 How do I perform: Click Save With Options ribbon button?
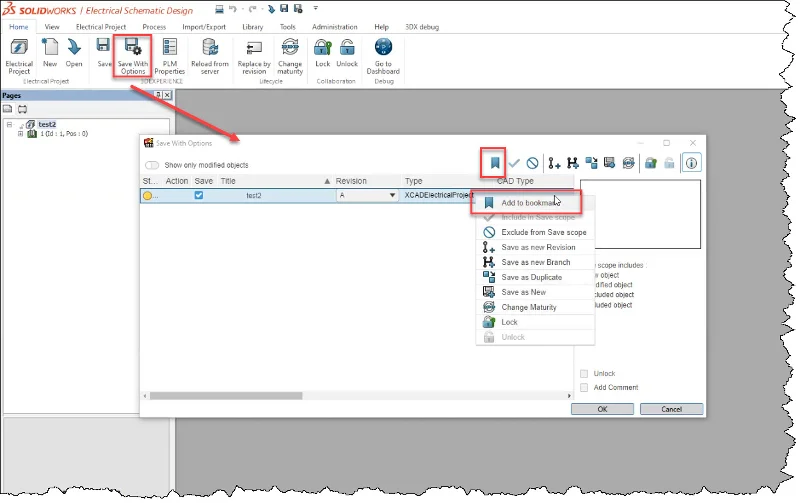tap(132, 55)
